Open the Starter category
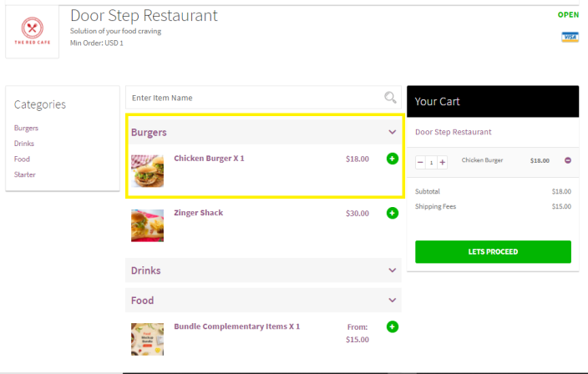The image size is (588, 374). coord(25,174)
